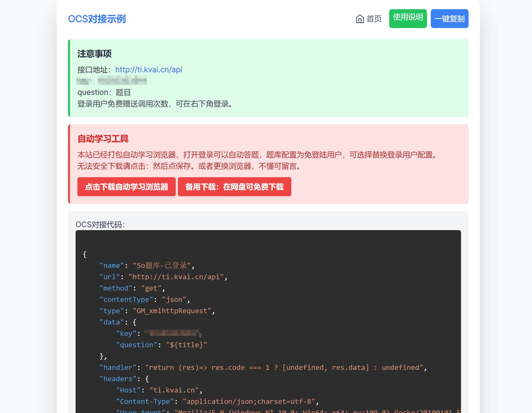Click the "question": "${title}" code line

click(161, 345)
